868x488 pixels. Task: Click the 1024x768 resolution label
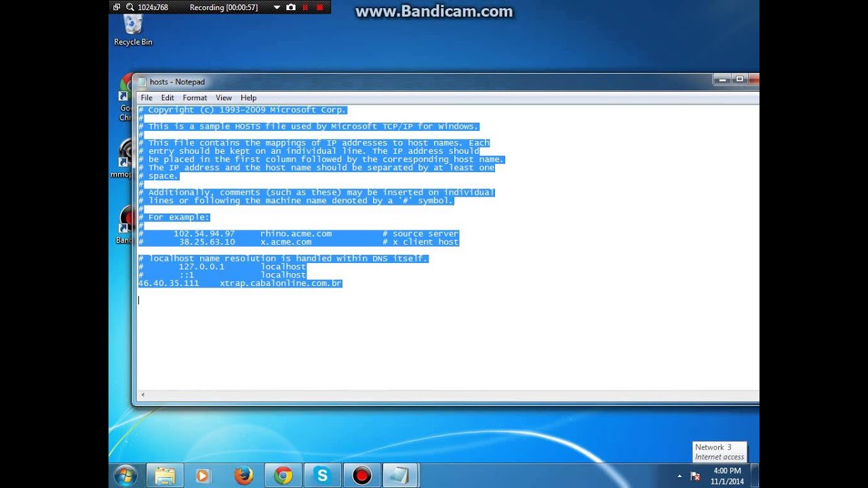coord(153,7)
